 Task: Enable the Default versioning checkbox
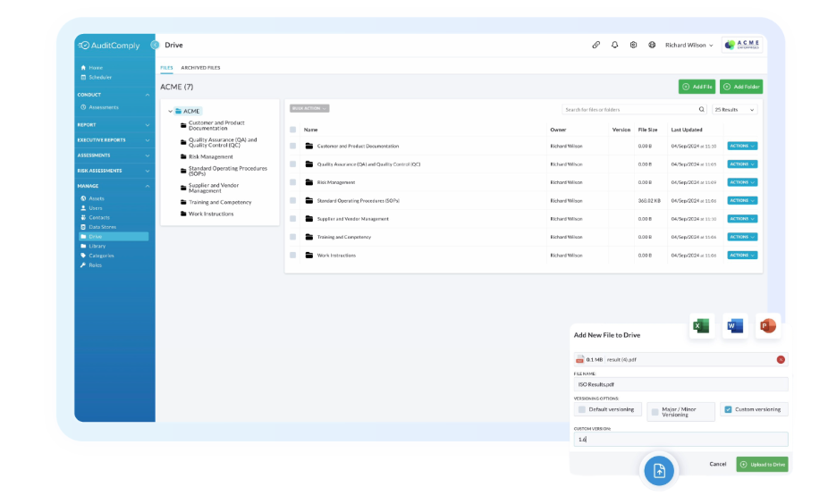582,409
